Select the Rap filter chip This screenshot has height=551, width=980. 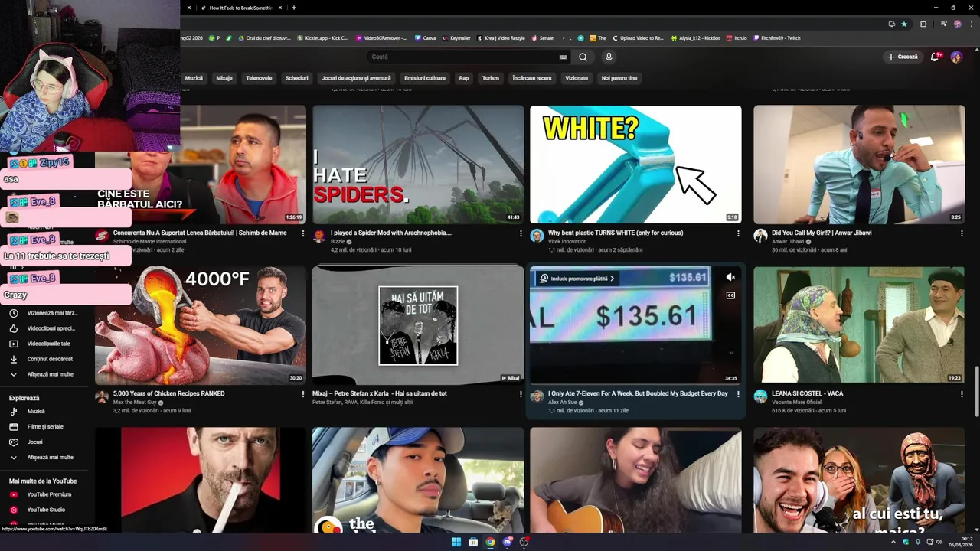point(463,78)
